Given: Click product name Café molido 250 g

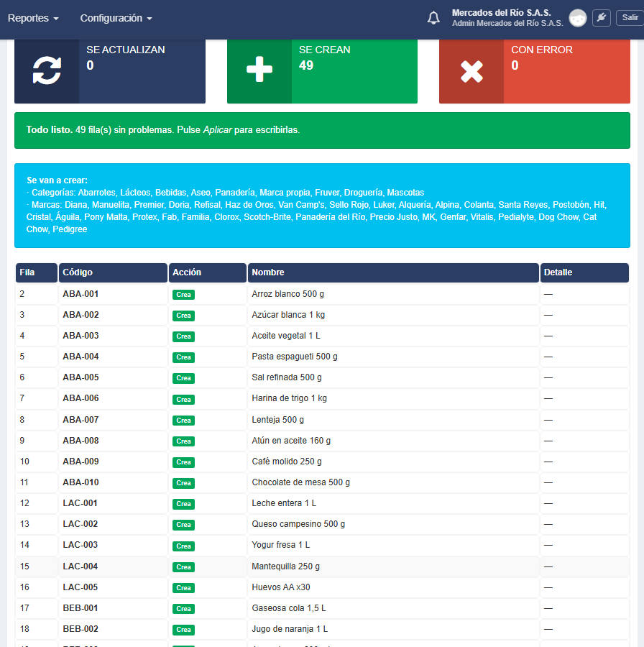Looking at the screenshot, I should click(x=287, y=462).
